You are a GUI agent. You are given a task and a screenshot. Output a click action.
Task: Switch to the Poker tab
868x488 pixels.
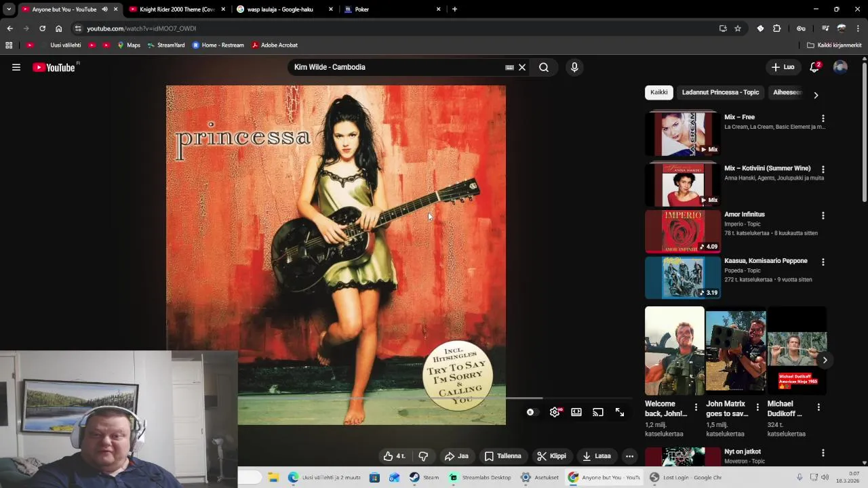(x=392, y=9)
